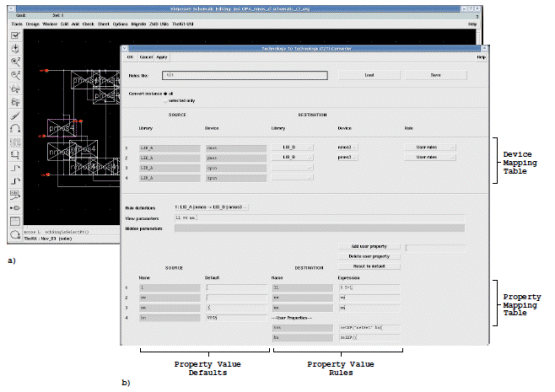Focus first user property Expression field
The width and height of the screenshot is (555, 392).
point(370,328)
